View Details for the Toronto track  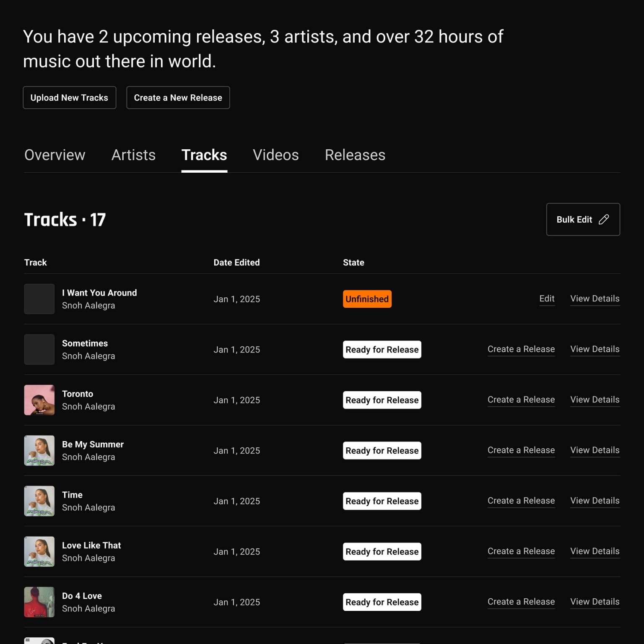[x=595, y=400]
